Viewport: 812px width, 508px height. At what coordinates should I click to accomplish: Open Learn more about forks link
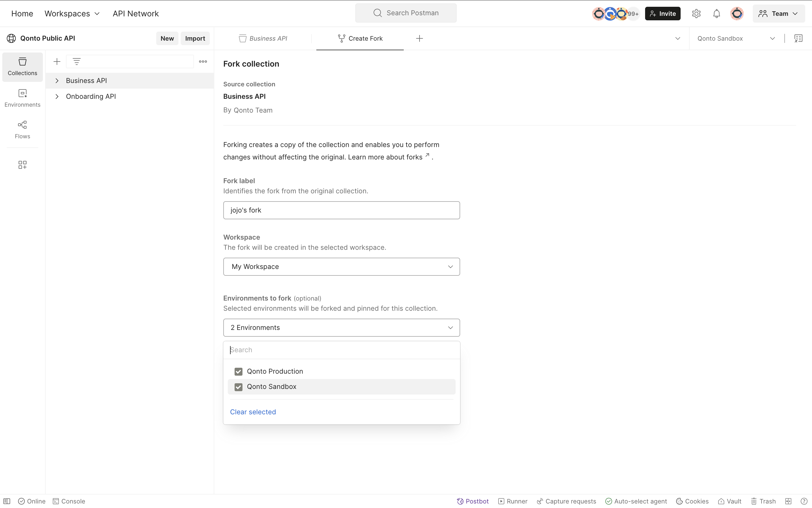(x=389, y=157)
